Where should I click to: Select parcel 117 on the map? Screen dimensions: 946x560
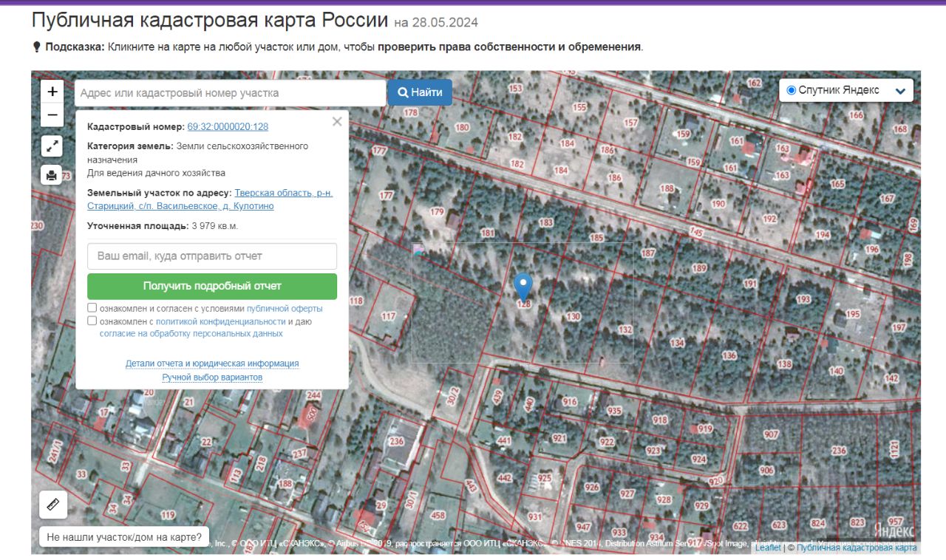point(389,317)
